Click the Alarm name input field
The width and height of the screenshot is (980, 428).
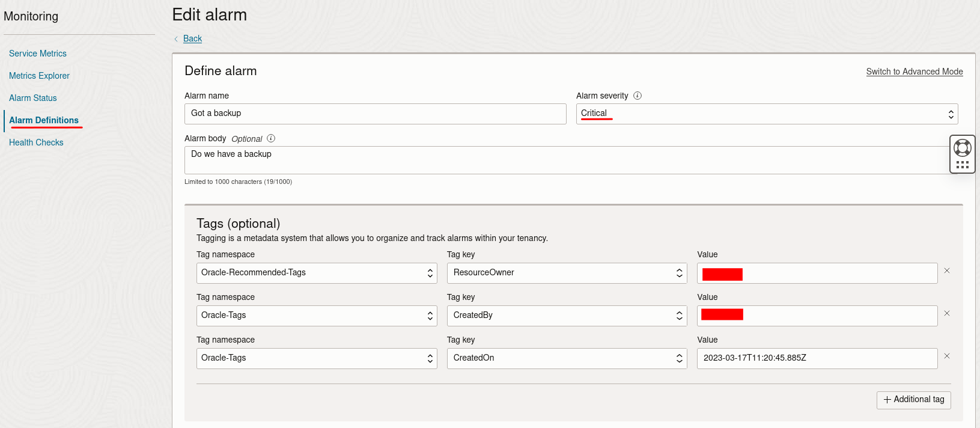(x=375, y=114)
